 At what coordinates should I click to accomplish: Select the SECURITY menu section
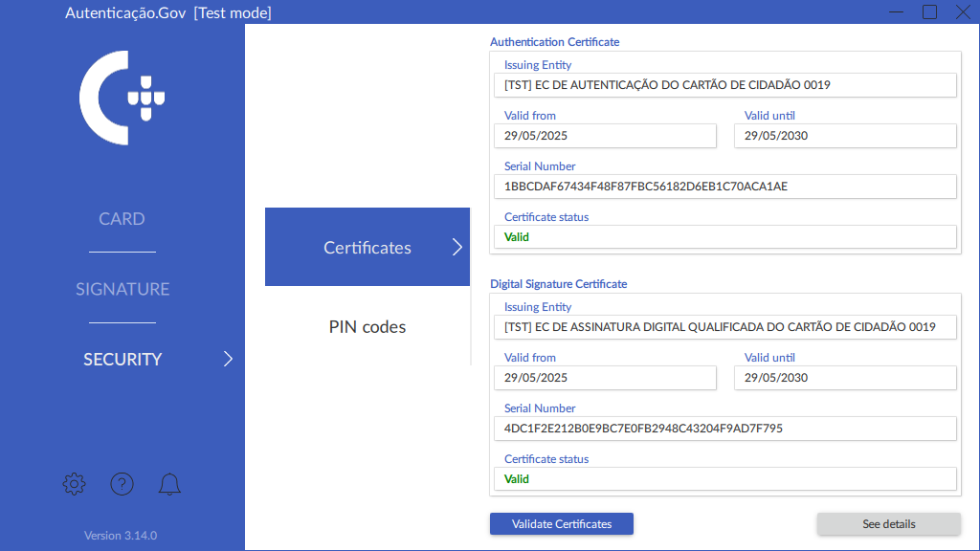122,360
